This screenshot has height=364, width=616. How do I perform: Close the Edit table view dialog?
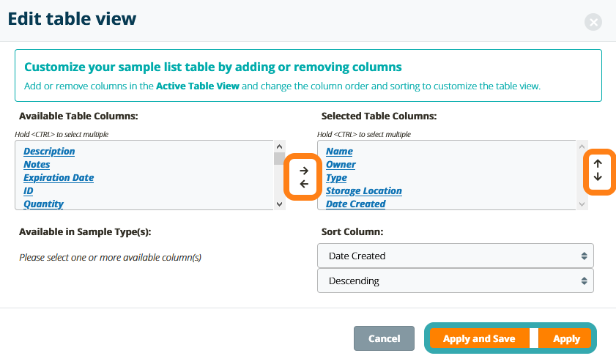[x=593, y=22]
